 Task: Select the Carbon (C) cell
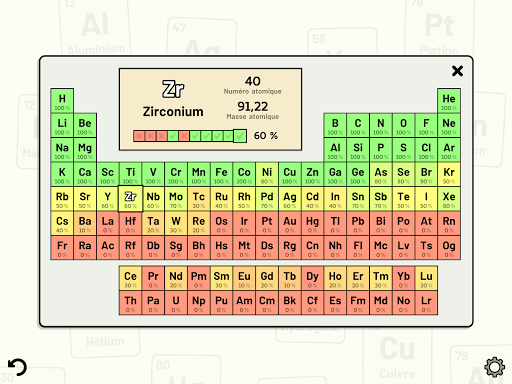358,125
